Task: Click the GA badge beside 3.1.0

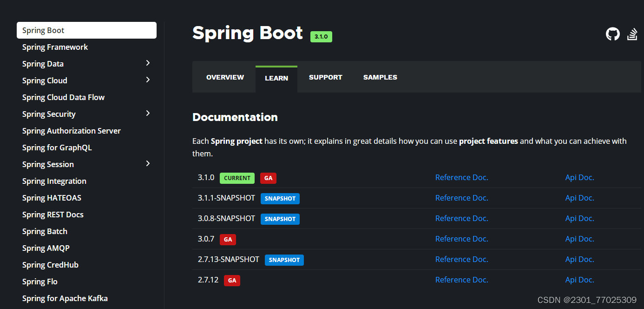Action: click(x=269, y=178)
